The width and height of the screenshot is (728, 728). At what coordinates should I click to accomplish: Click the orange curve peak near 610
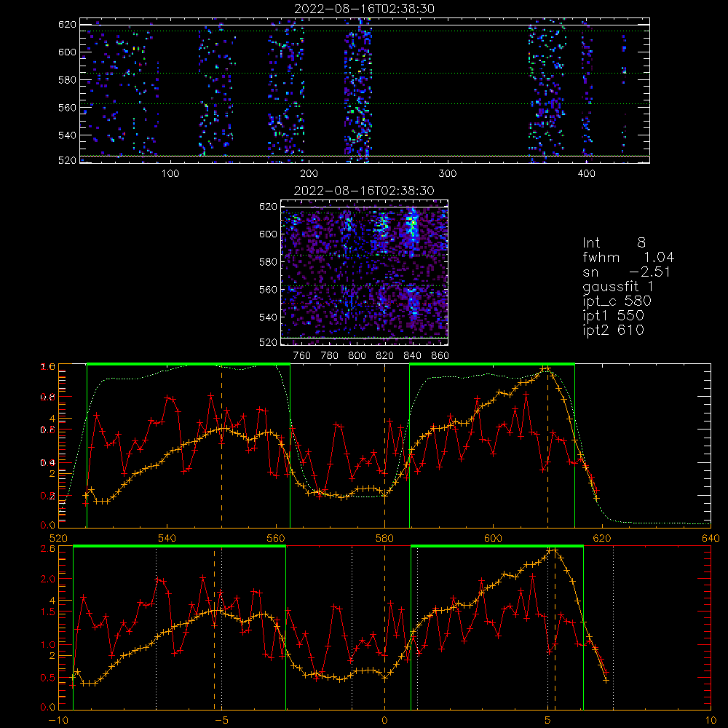pyautogui.click(x=547, y=368)
